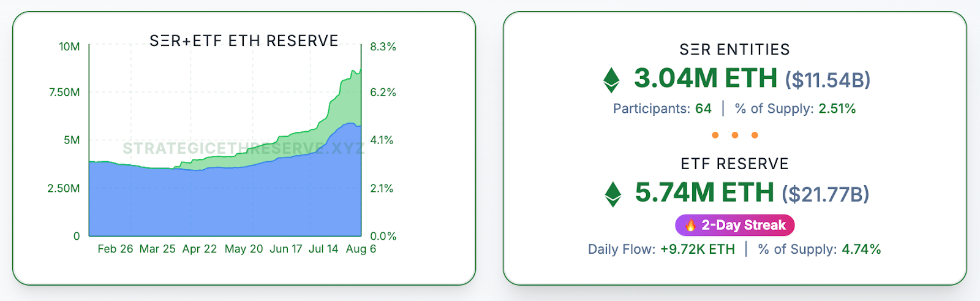Screen dimensions: 980x301
Task: Select the middle orange dot separator
Action: [735, 135]
